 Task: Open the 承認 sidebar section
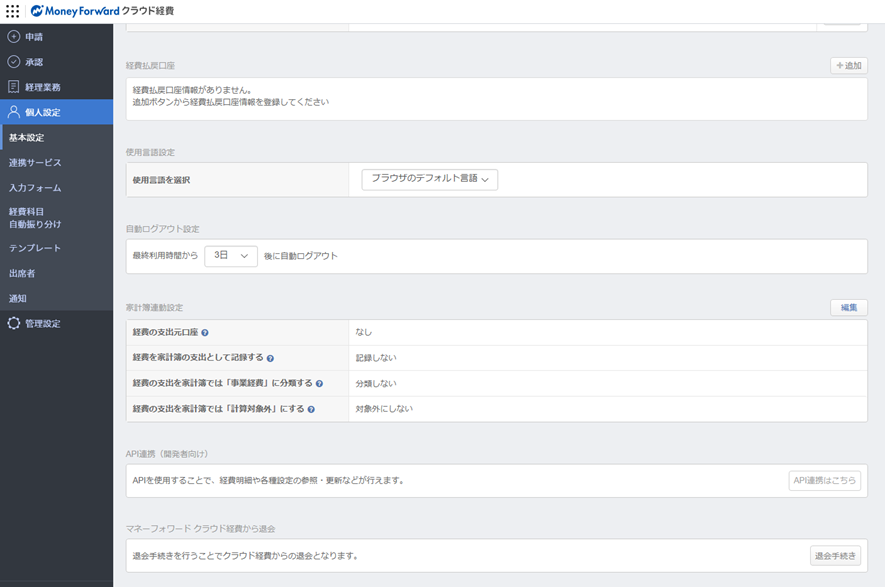point(34,62)
